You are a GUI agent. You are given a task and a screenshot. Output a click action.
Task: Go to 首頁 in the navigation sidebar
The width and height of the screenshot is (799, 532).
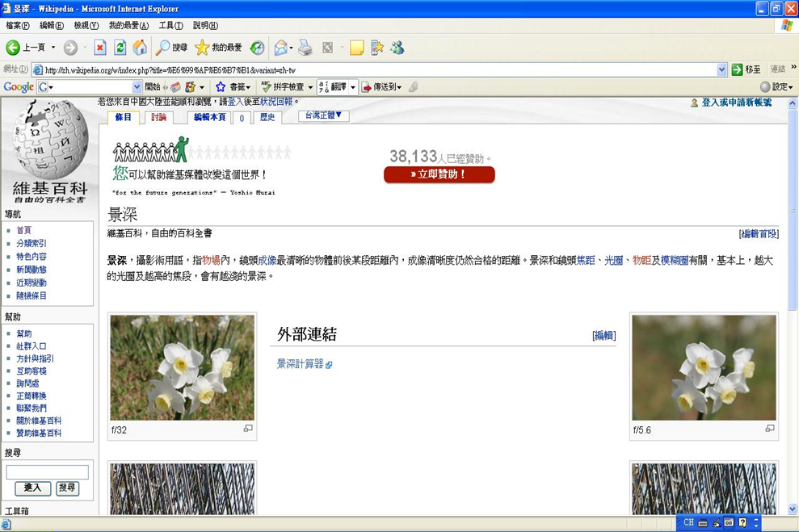coord(23,230)
